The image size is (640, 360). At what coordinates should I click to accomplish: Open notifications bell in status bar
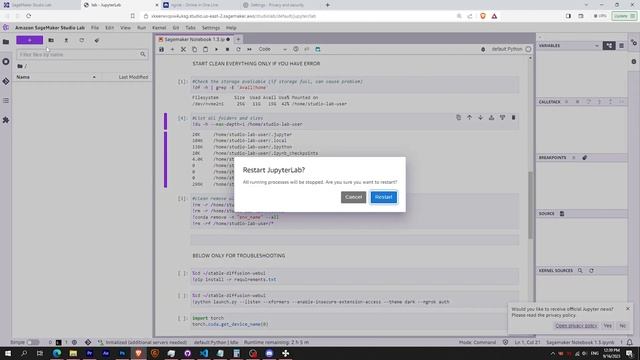pos(630,342)
